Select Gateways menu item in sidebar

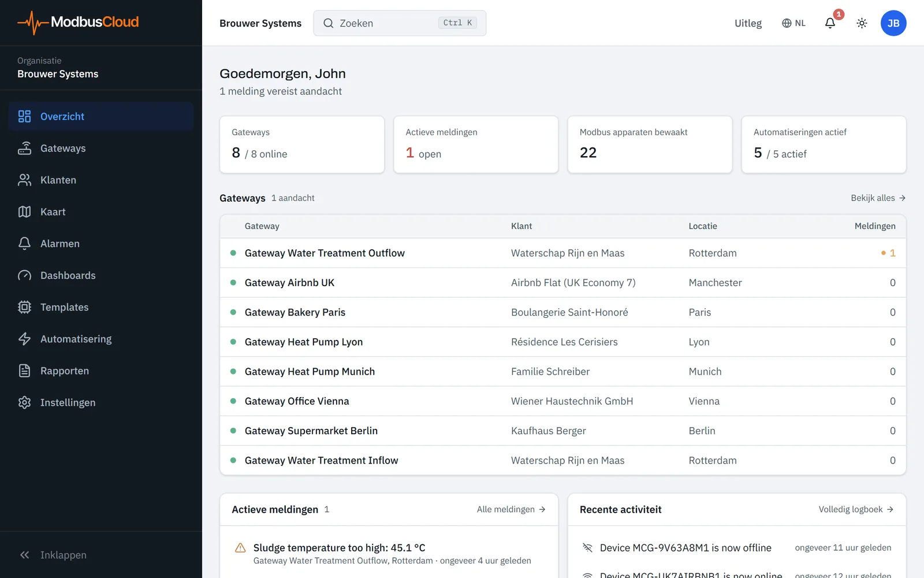101,148
